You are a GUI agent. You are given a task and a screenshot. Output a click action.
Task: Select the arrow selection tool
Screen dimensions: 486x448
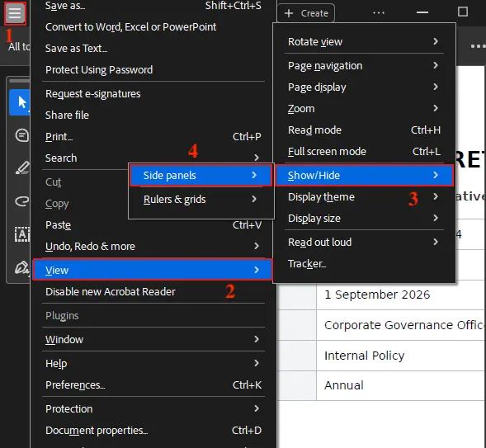(x=20, y=102)
